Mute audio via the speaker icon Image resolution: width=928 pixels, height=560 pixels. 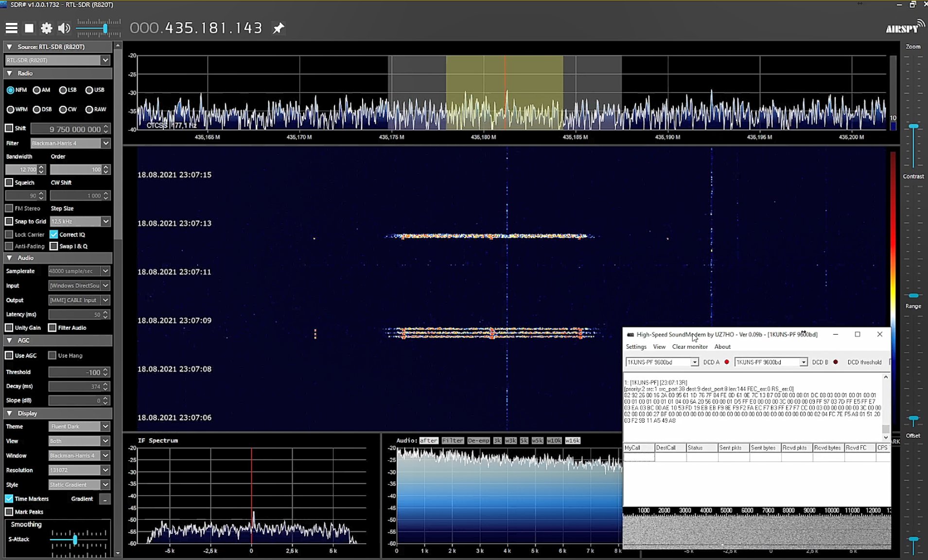63,28
